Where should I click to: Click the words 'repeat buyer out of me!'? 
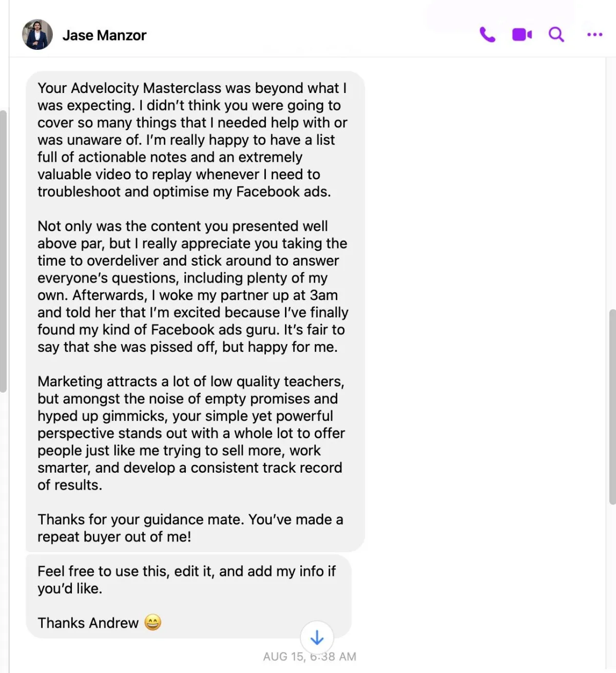[114, 537]
